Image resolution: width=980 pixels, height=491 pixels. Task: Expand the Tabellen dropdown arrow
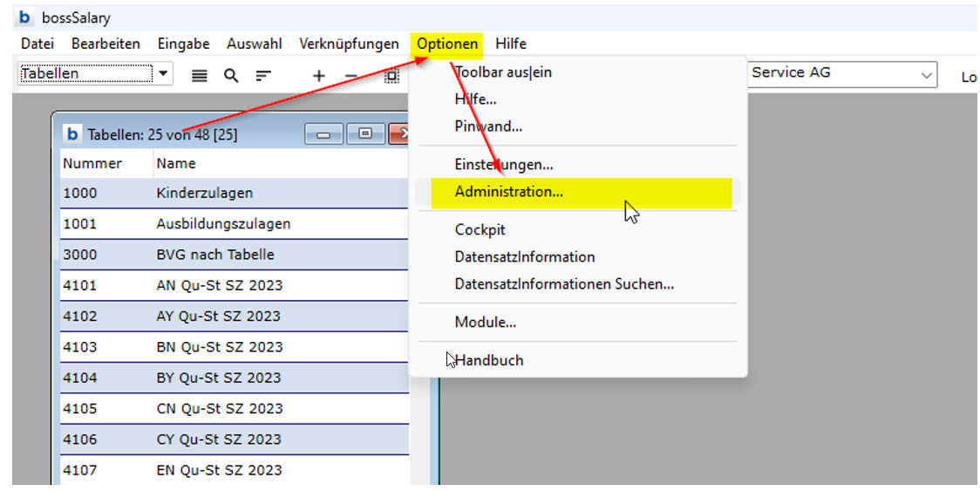pos(165,74)
